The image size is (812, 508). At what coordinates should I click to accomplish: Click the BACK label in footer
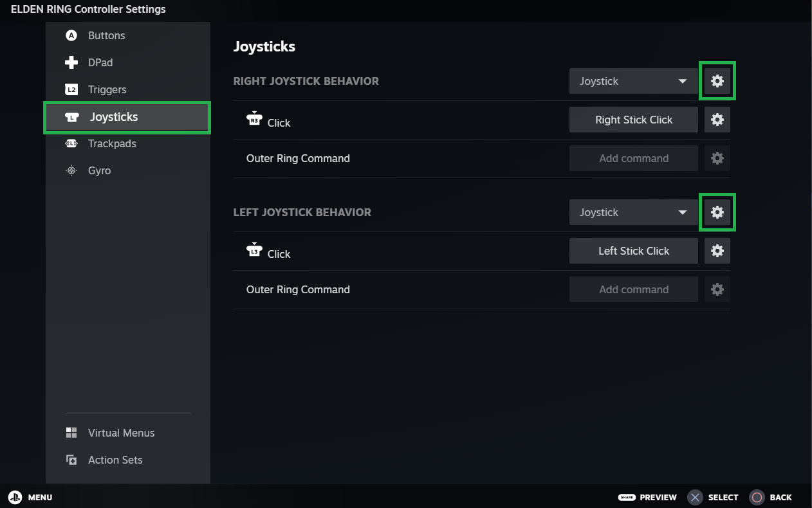(x=781, y=498)
